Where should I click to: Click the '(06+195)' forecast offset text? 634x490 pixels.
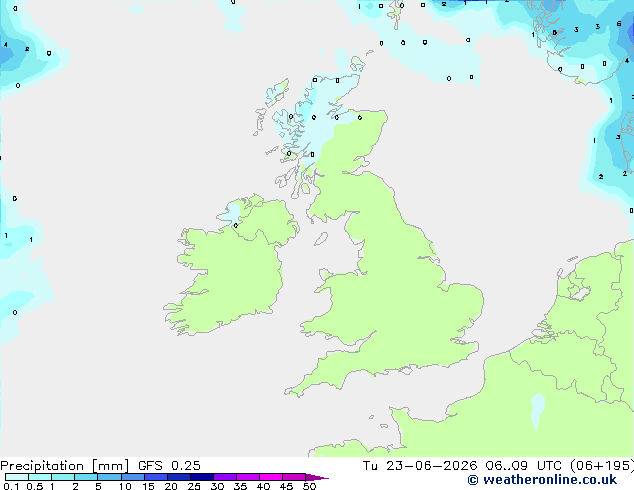click(602, 466)
